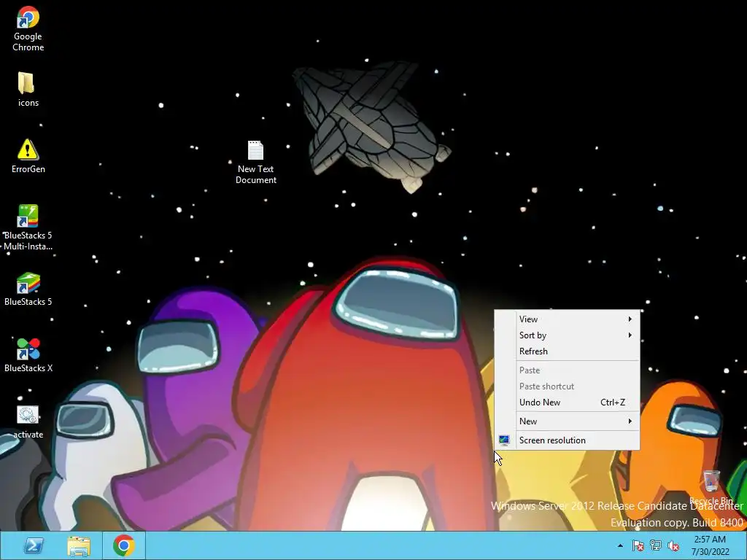This screenshot has height=560, width=747.
Task: Open Chrome from the taskbar
Action: 124,545
